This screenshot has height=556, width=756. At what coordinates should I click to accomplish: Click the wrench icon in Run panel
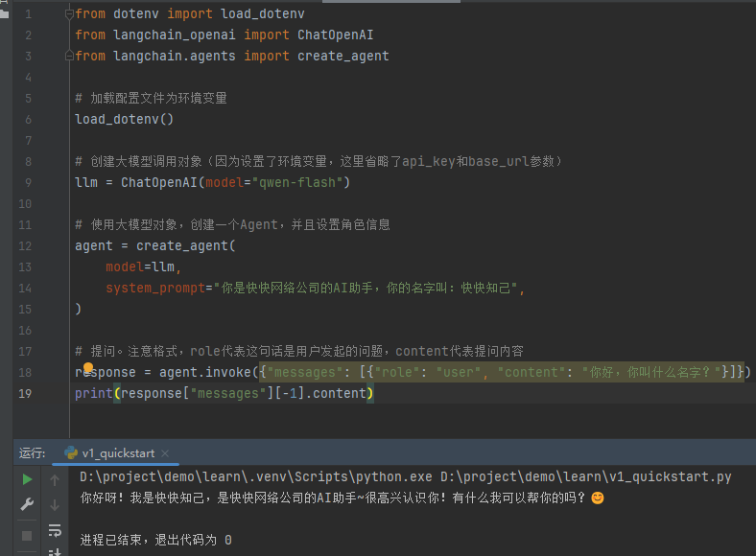[x=27, y=504]
